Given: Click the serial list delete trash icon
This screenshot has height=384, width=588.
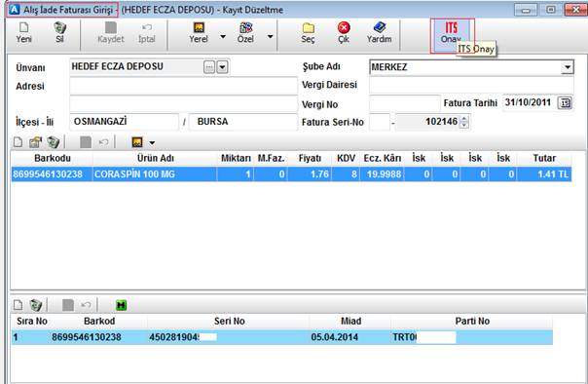Looking at the screenshot, I should point(36,305).
